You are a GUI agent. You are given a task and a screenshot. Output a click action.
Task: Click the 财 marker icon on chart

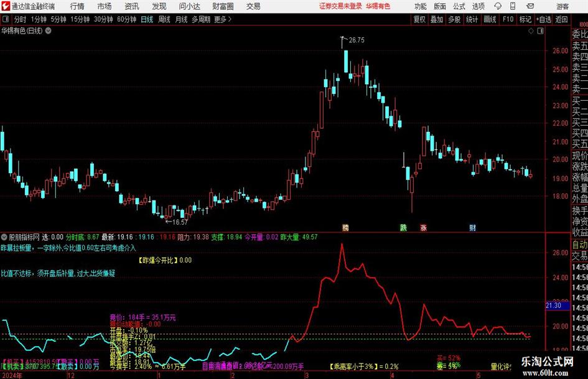(472, 227)
